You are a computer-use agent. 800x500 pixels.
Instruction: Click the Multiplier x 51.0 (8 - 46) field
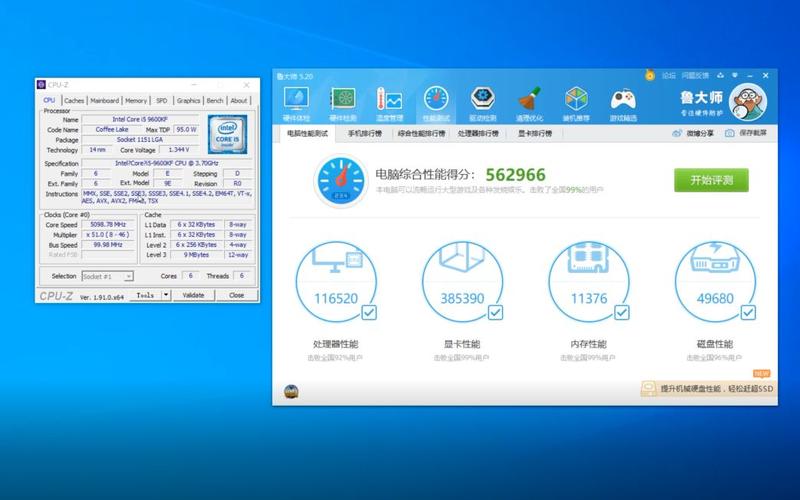108,235
